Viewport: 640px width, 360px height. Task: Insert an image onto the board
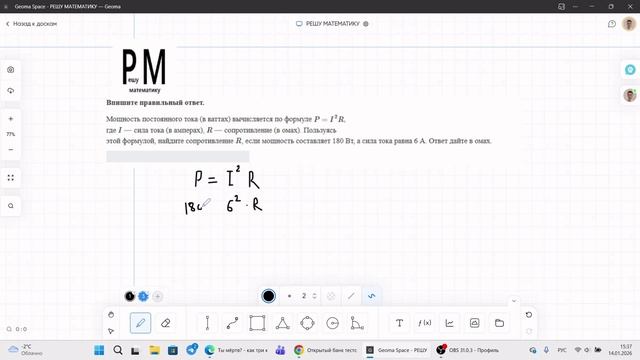pyautogui.click(x=474, y=323)
